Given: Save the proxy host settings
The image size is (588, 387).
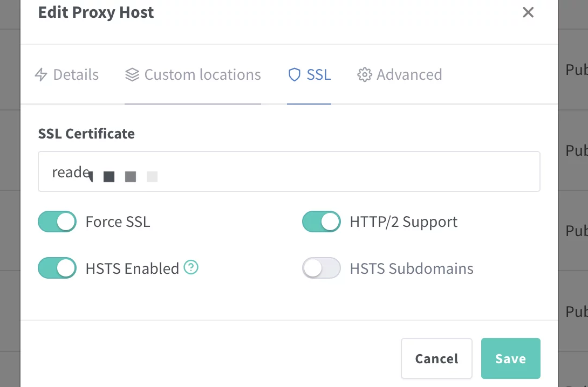Looking at the screenshot, I should click(x=511, y=358).
